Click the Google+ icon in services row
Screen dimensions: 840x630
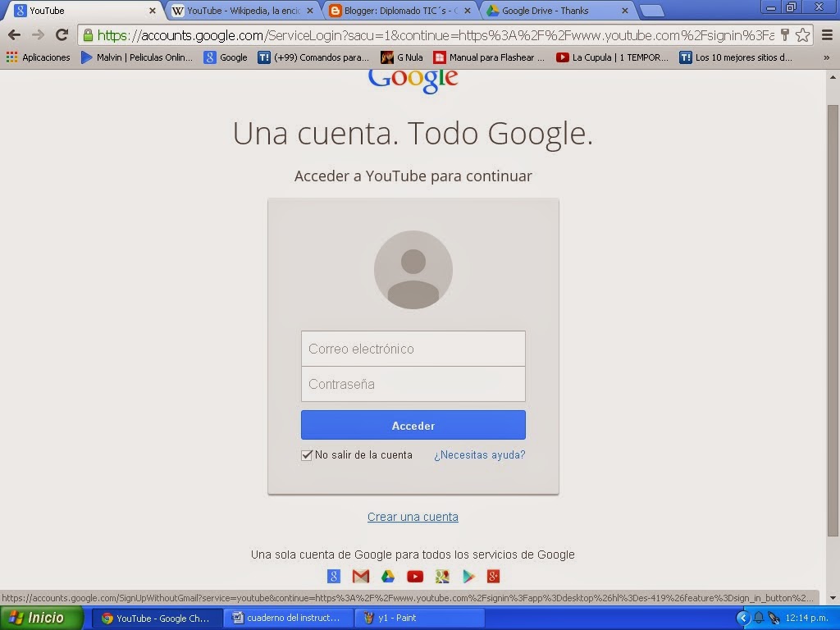(x=493, y=577)
